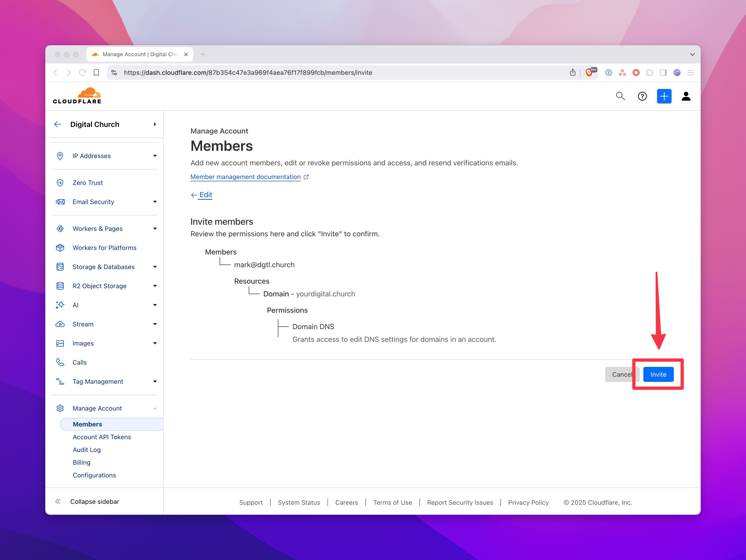Open the help question mark icon
Image resolution: width=746 pixels, height=560 pixels.
642,96
